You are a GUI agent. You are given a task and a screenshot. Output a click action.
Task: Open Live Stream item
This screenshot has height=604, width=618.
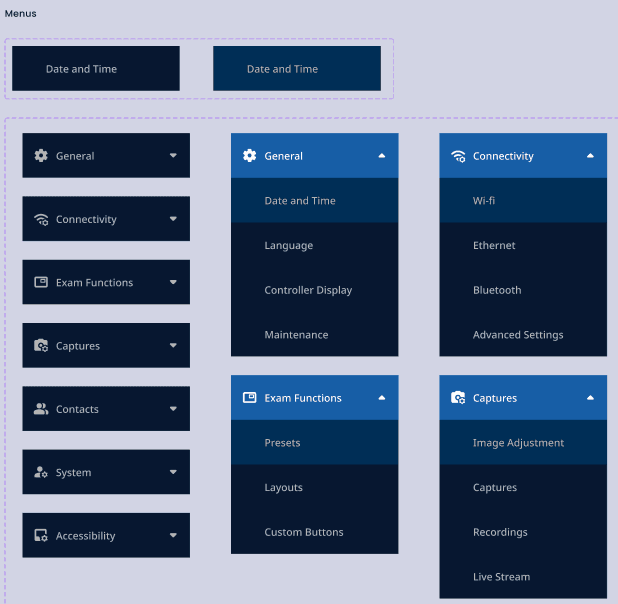523,576
